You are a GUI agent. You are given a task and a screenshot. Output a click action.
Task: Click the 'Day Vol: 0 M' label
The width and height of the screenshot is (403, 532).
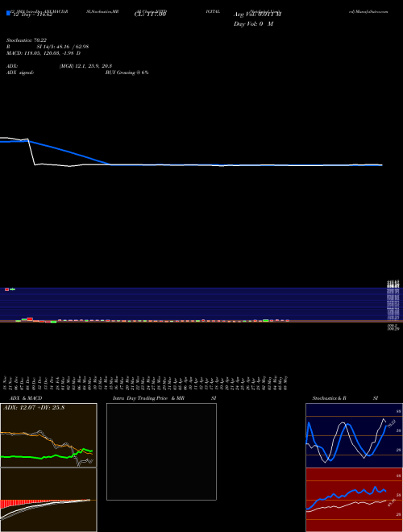click(253, 24)
